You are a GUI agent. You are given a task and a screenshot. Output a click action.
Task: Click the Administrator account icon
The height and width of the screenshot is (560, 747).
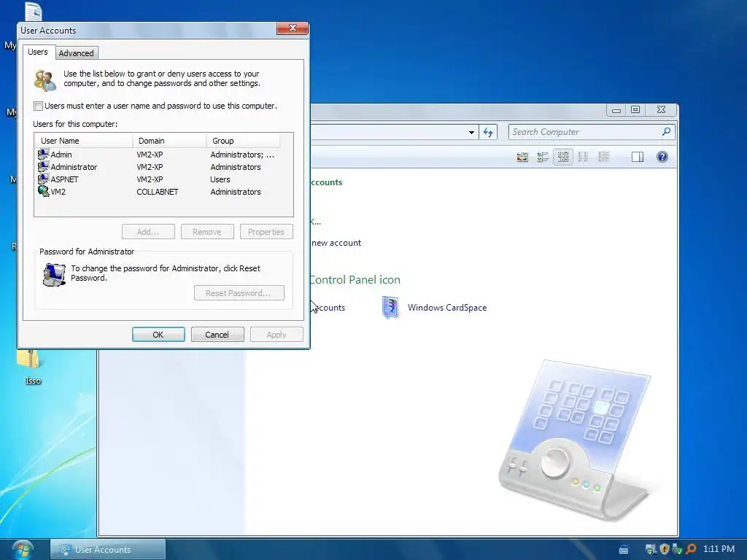[x=43, y=166]
